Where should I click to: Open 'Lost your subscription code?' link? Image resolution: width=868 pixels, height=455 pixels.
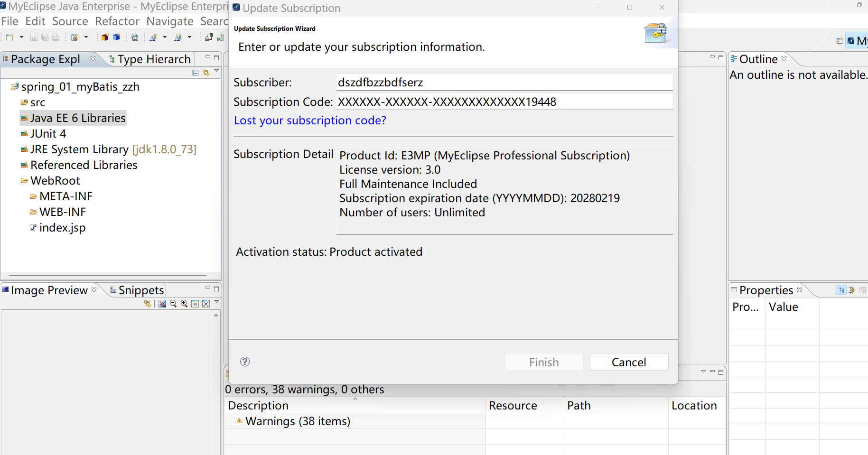pyautogui.click(x=310, y=121)
